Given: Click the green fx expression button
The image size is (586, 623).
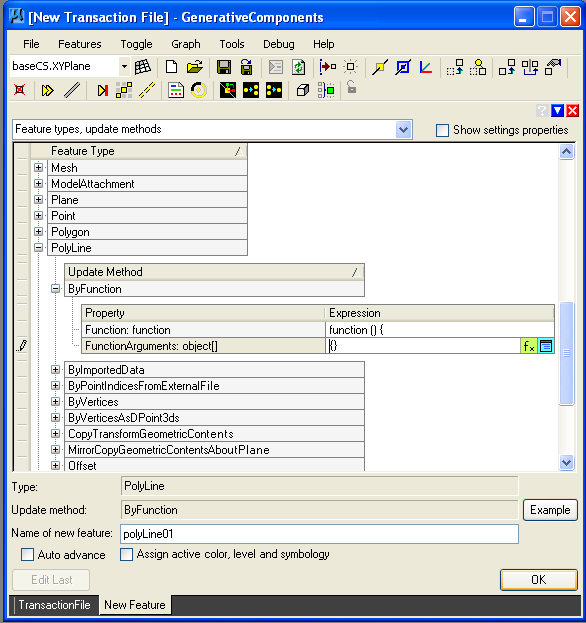Looking at the screenshot, I should click(x=529, y=346).
